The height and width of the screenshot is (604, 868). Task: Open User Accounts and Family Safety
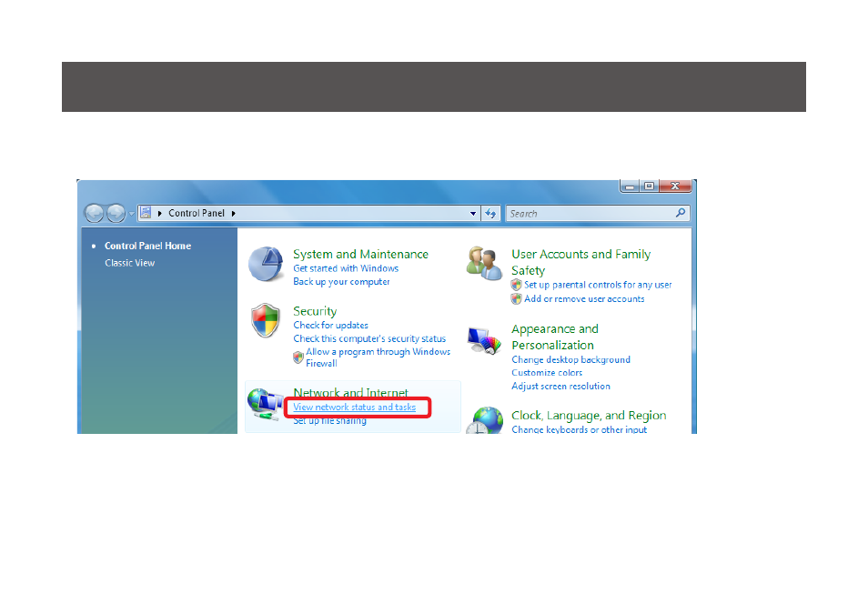[580, 262]
